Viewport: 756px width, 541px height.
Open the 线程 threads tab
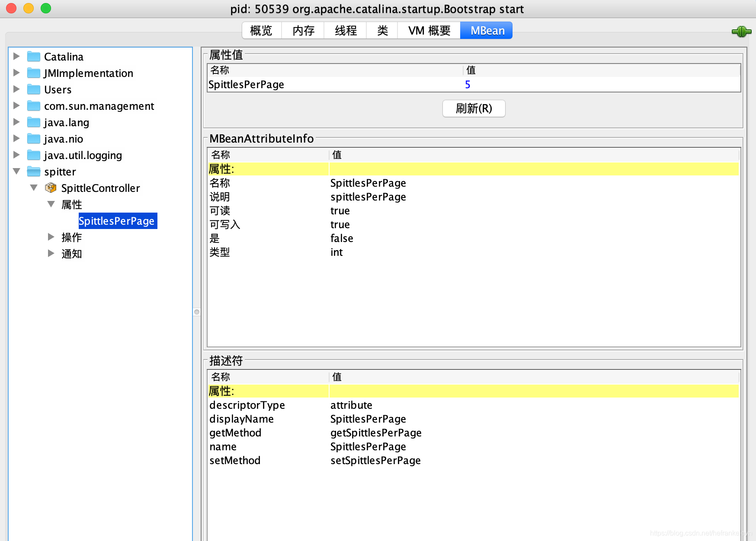tap(346, 31)
